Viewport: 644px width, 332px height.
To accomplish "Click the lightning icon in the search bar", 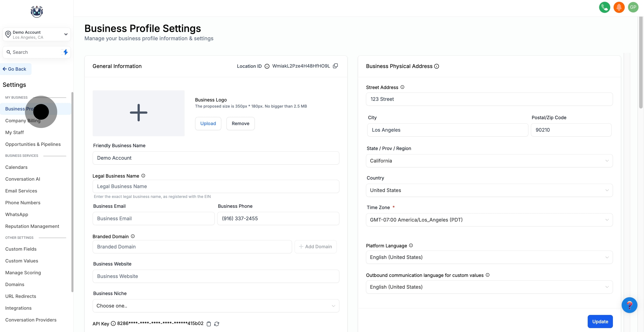I will (x=65, y=52).
